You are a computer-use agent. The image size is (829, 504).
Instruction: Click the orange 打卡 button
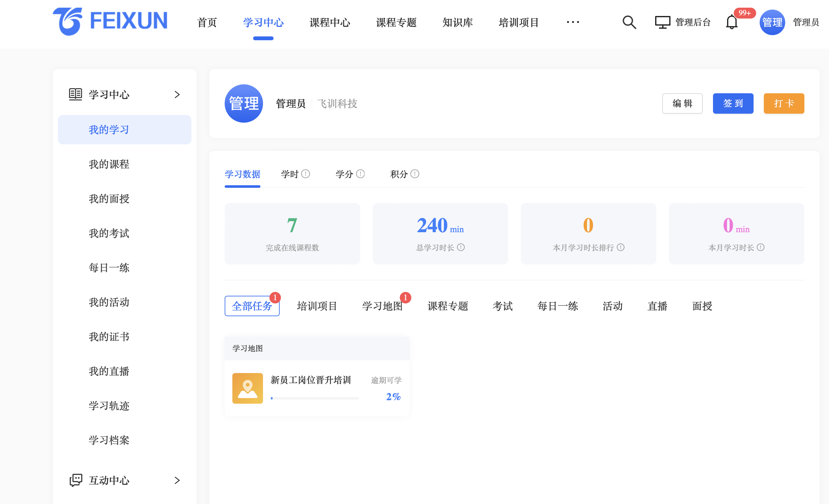(784, 103)
